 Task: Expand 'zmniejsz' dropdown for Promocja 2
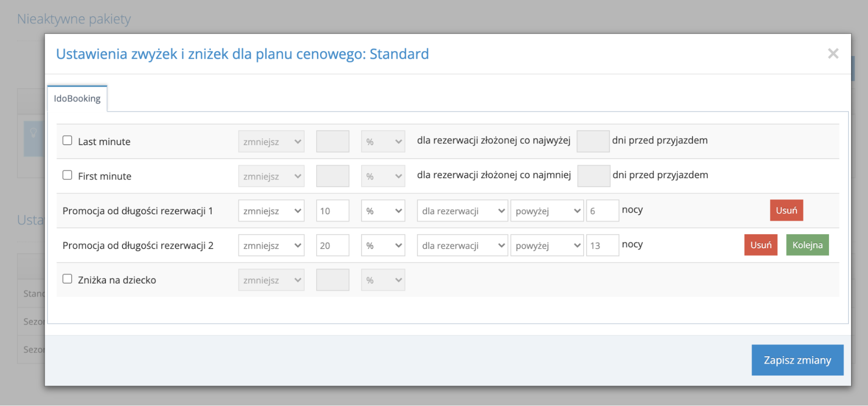tap(271, 246)
